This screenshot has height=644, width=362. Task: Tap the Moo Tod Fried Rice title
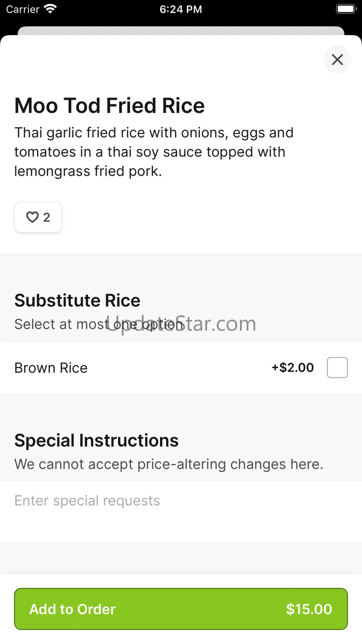click(x=110, y=106)
